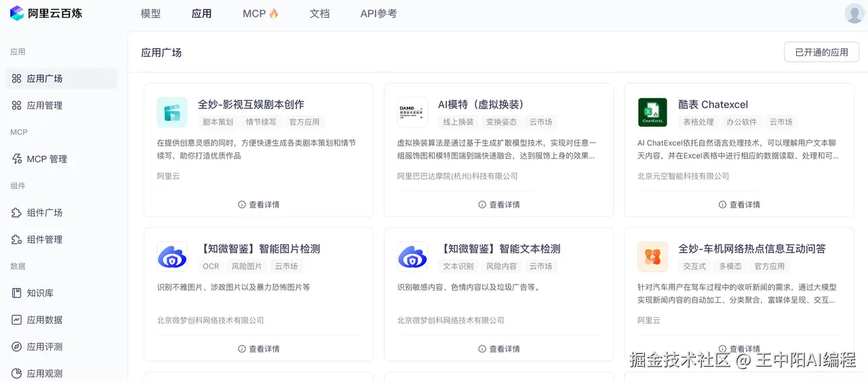Open the user avatar menu
The height and width of the screenshot is (381, 868).
[854, 13]
